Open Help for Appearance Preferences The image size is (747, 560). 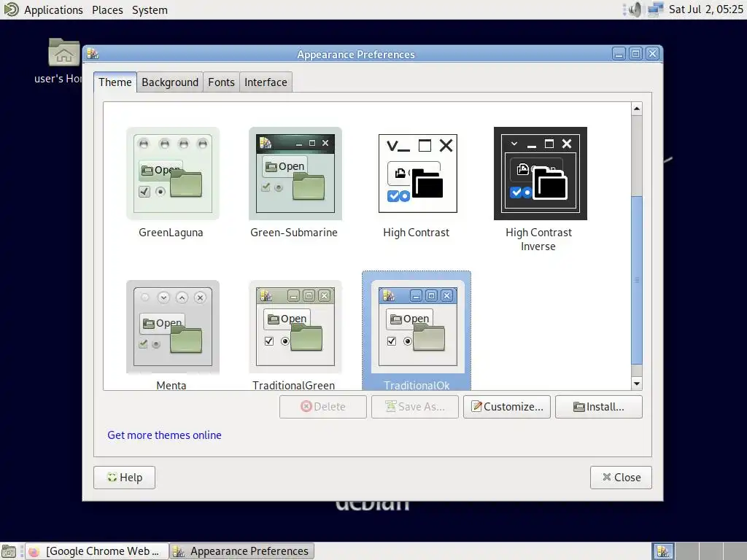click(124, 478)
